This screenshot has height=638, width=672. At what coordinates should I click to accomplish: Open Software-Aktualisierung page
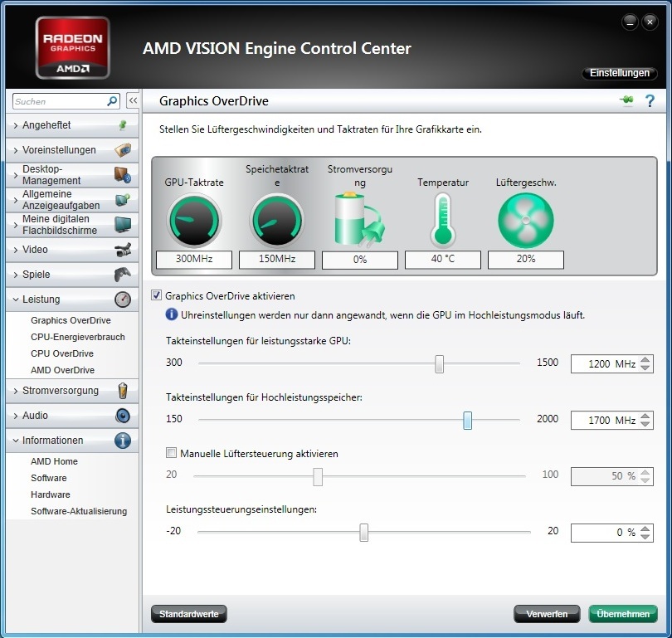pyautogui.click(x=79, y=511)
